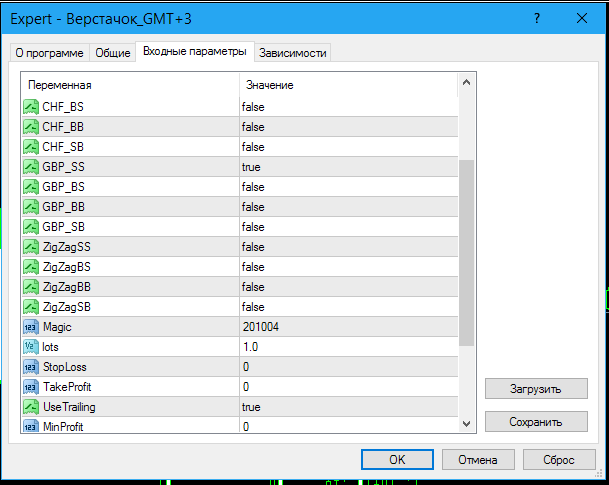Select the false value of GBP_BS

(253, 187)
